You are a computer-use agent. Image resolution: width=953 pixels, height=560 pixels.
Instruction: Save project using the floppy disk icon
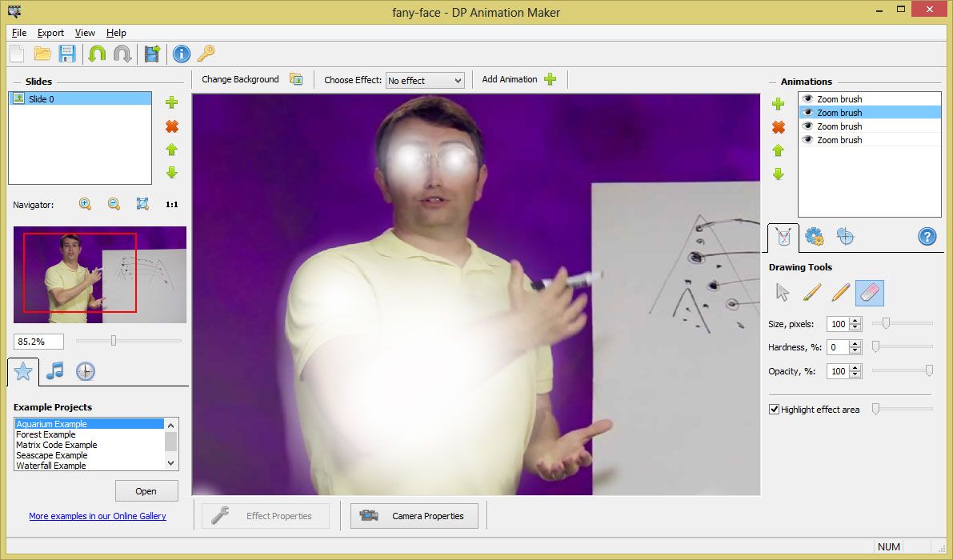(x=67, y=54)
